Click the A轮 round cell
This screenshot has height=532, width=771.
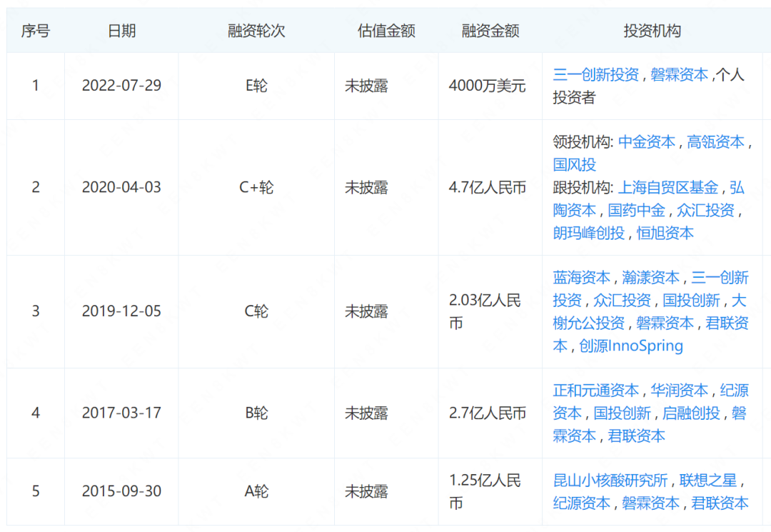tap(256, 491)
